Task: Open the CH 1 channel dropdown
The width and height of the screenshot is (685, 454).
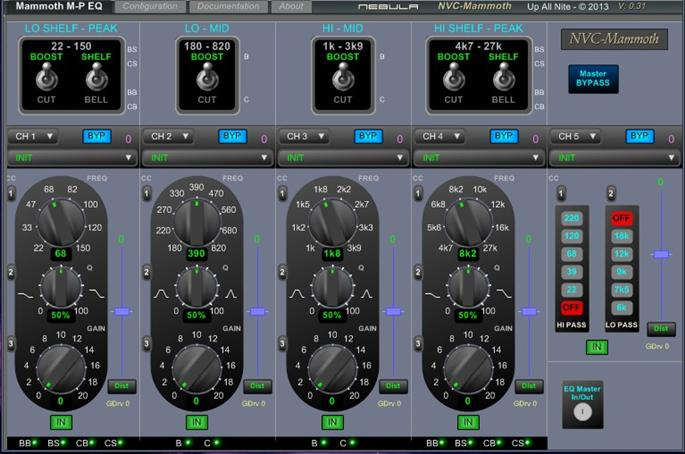Action: coord(32,136)
